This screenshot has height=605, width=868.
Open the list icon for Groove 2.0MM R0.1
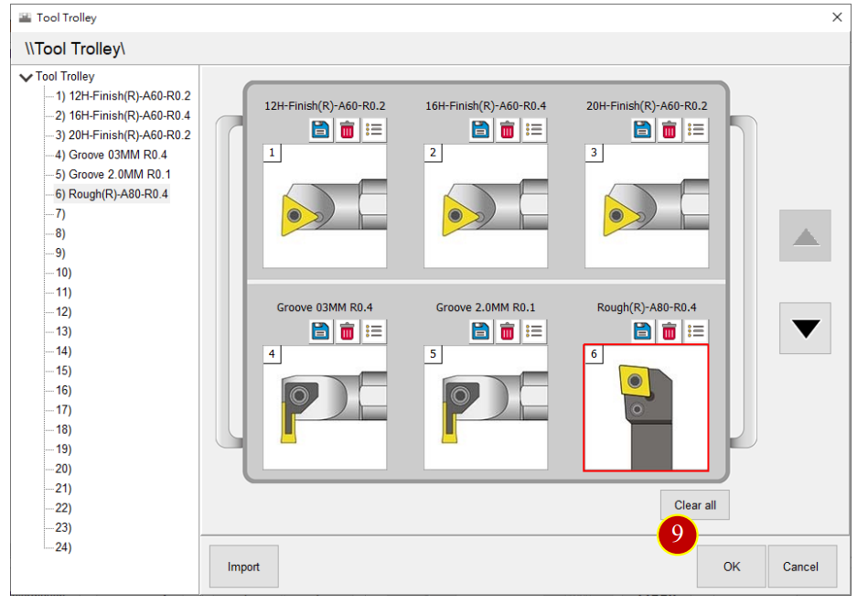pos(533,331)
